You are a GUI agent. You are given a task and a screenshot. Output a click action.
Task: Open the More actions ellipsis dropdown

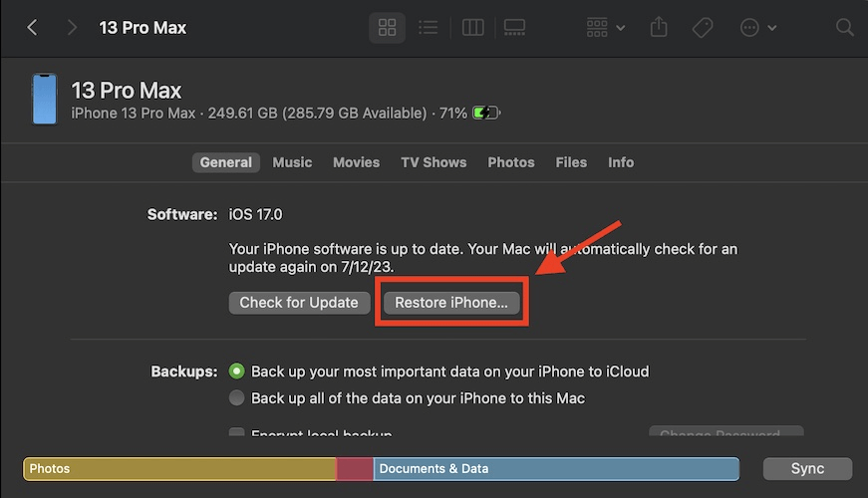(758, 28)
